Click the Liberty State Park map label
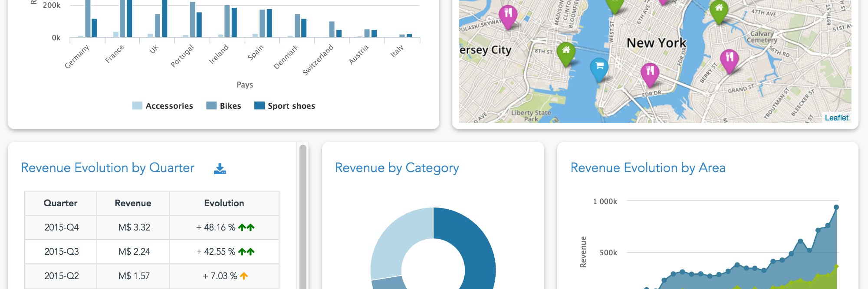This screenshot has width=868, height=289. 531,115
